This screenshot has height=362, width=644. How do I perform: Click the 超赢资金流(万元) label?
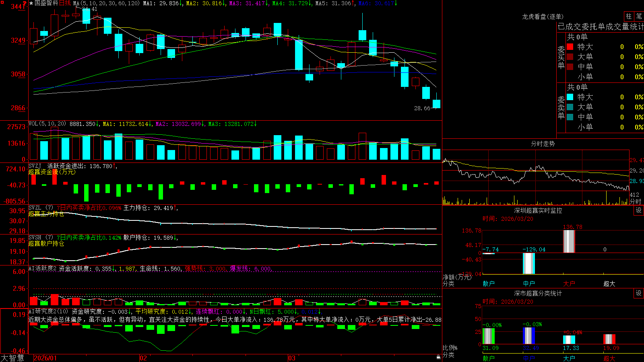point(52,172)
